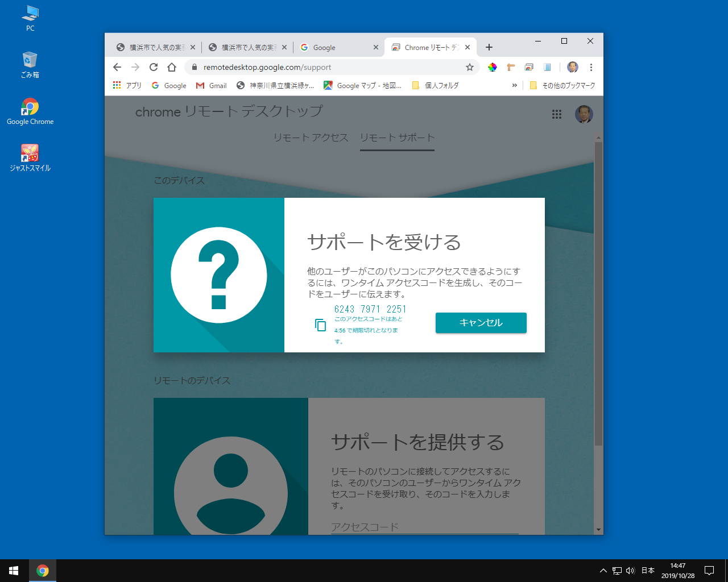Reload the page
This screenshot has height=582, width=728.
tap(154, 67)
